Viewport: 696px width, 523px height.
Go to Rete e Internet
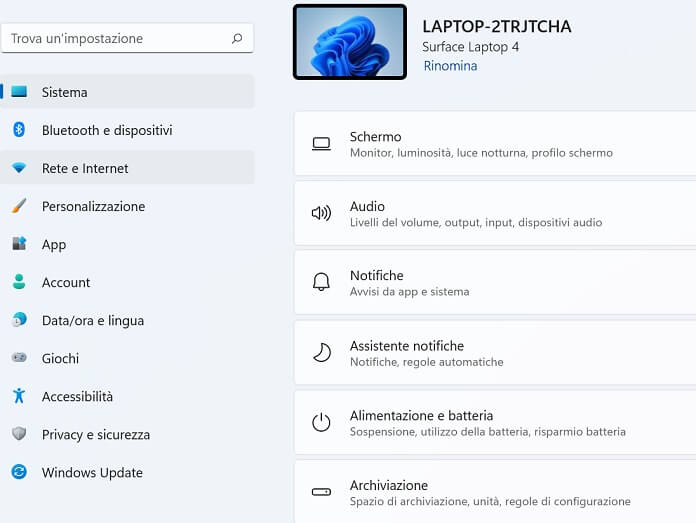(x=127, y=168)
